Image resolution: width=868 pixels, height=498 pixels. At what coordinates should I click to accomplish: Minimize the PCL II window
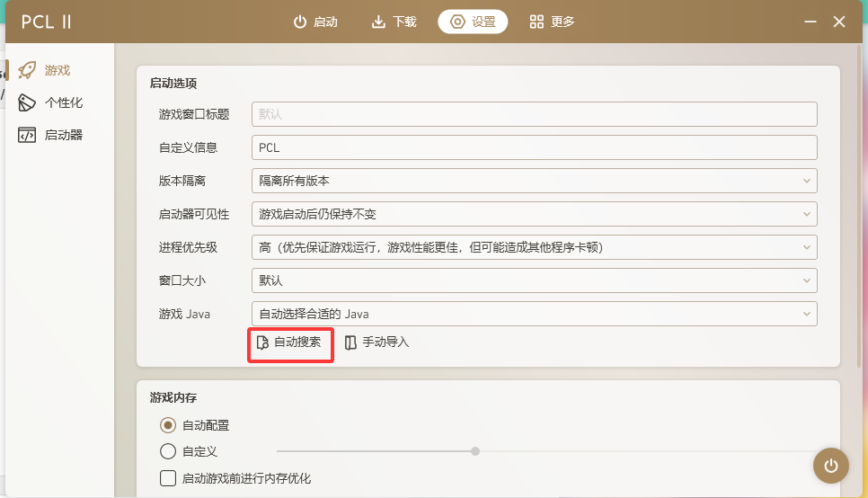tap(810, 22)
